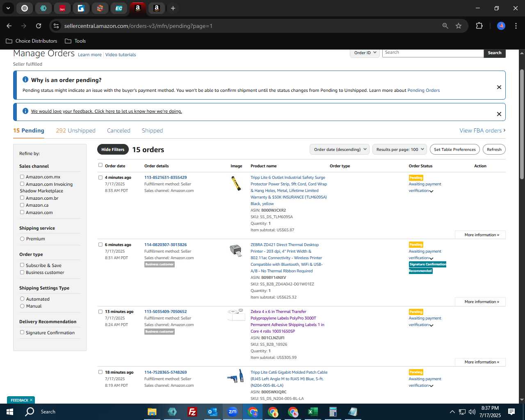The image size is (525, 420).
Task: Open the Chrome three-dot menu
Action: 515,26
